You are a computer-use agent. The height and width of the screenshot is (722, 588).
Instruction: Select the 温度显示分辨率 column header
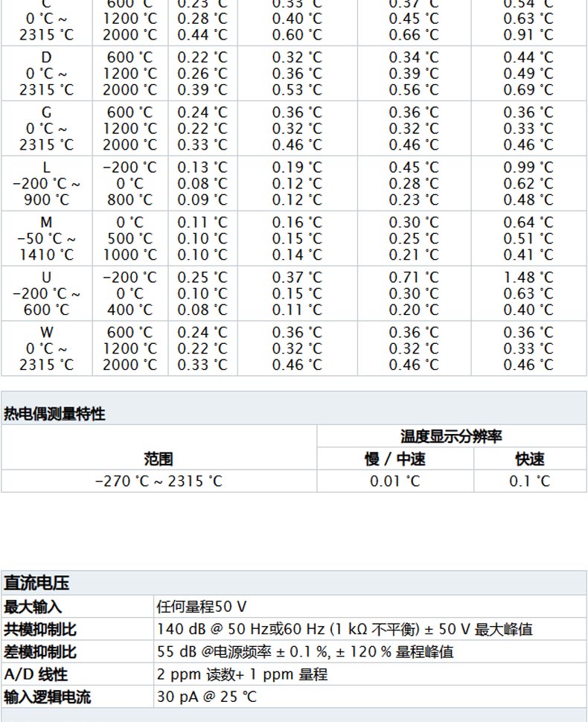click(x=451, y=436)
